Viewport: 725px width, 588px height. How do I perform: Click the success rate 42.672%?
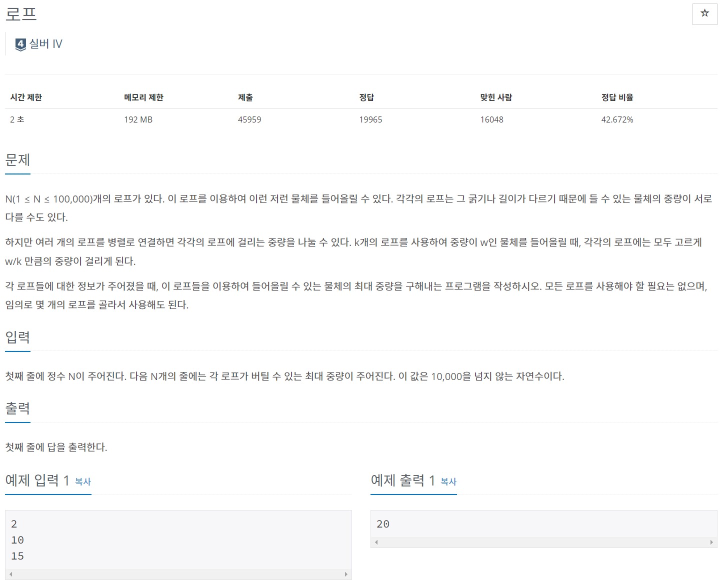pyautogui.click(x=617, y=119)
